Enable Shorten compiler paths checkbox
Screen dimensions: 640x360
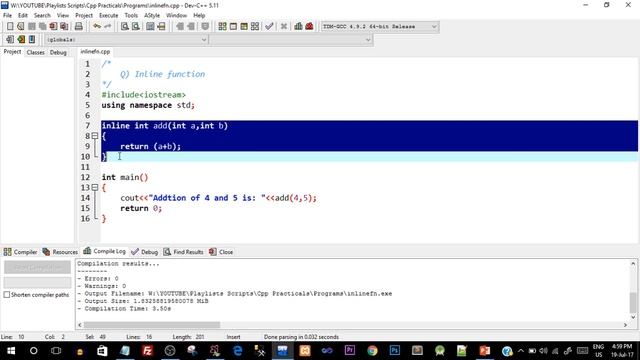(7, 295)
